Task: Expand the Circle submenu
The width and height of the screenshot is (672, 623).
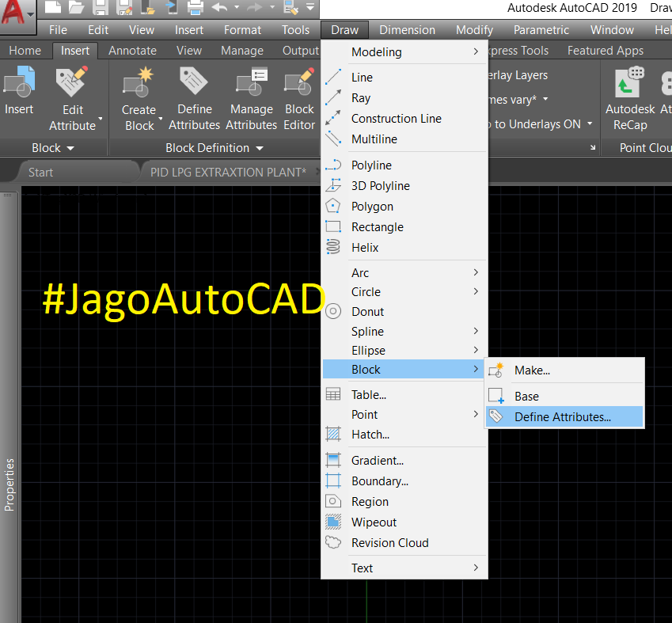Action: (x=404, y=292)
